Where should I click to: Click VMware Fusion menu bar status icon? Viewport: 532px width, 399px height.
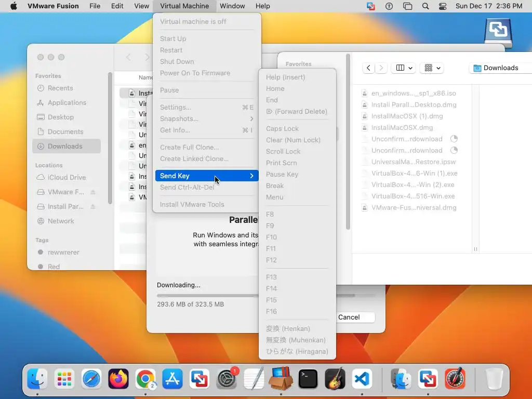[x=371, y=6]
